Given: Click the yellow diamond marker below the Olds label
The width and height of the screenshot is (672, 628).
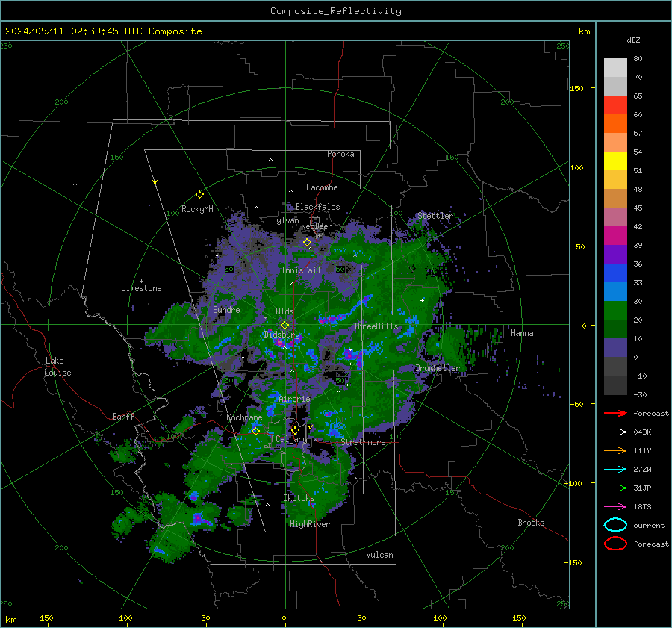Looking at the screenshot, I should click(284, 326).
